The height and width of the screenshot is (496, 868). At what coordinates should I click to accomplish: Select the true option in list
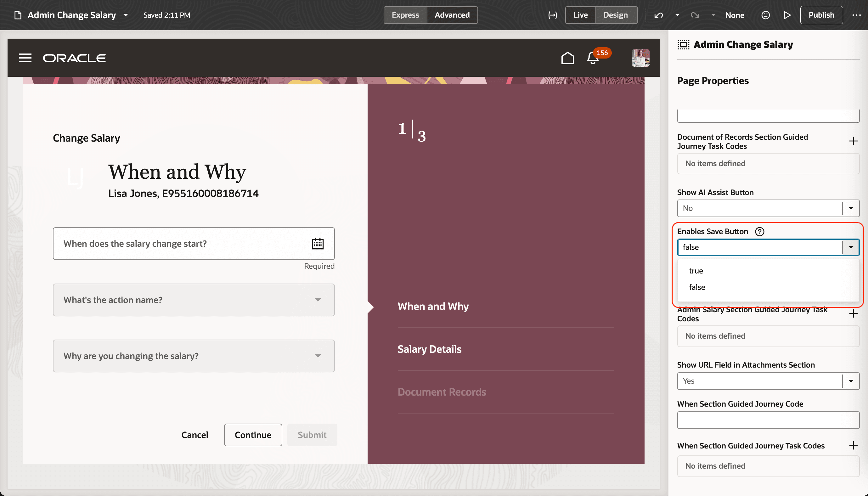[x=696, y=271]
